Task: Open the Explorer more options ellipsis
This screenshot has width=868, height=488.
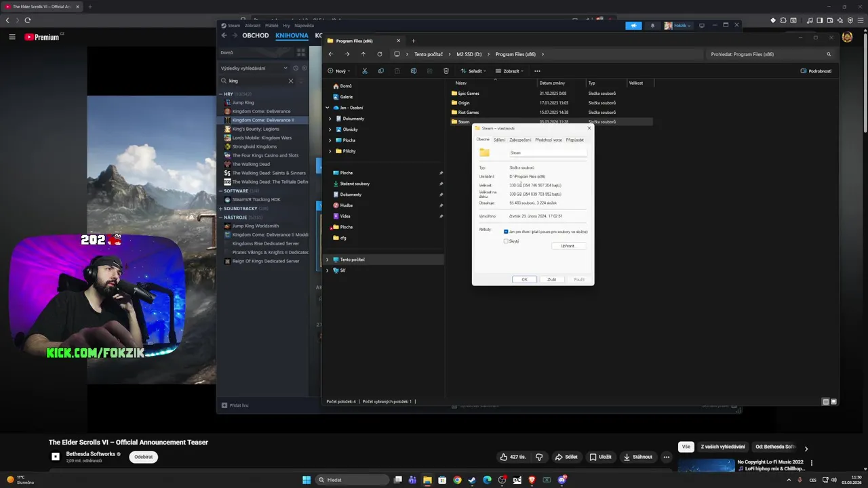Action: point(537,70)
